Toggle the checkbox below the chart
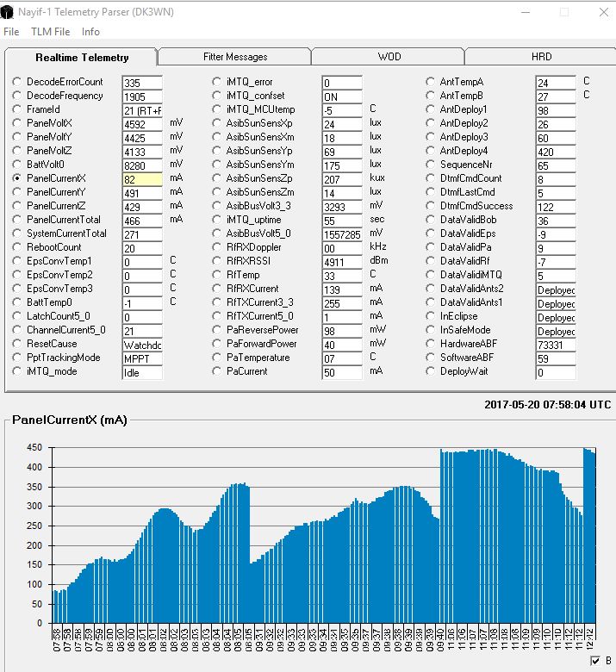Image resolution: width=616 pixels, height=672 pixels. tap(595, 661)
